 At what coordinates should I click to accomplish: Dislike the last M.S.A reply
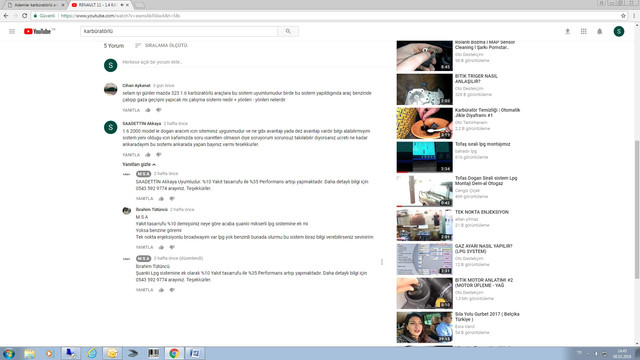pos(172,290)
